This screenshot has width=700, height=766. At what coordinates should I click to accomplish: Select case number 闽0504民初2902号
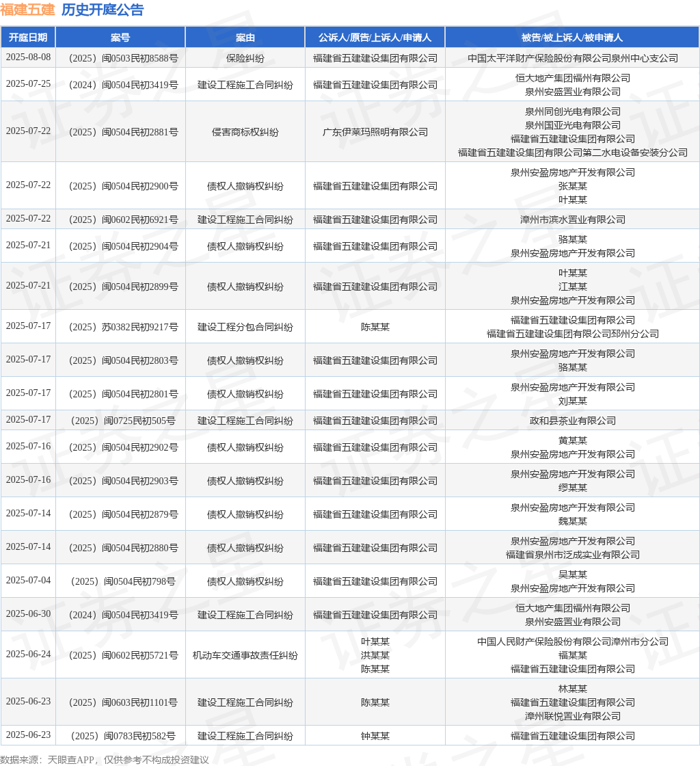pyautogui.click(x=124, y=447)
